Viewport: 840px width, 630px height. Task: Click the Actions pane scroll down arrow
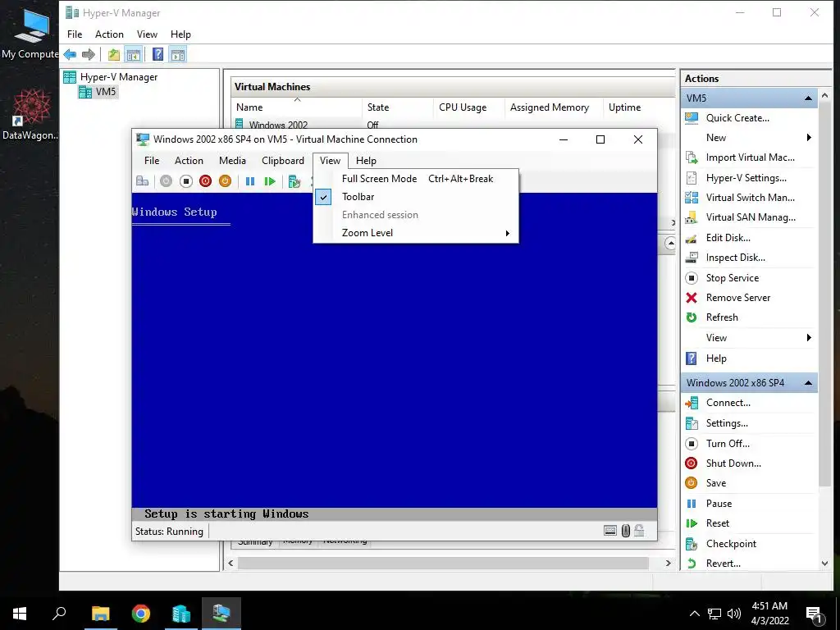pyautogui.click(x=825, y=564)
